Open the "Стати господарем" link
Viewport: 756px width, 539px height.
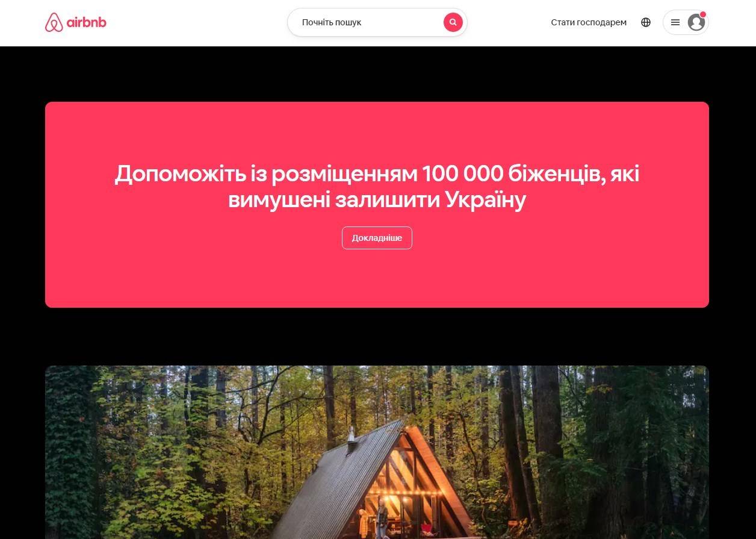(x=589, y=22)
